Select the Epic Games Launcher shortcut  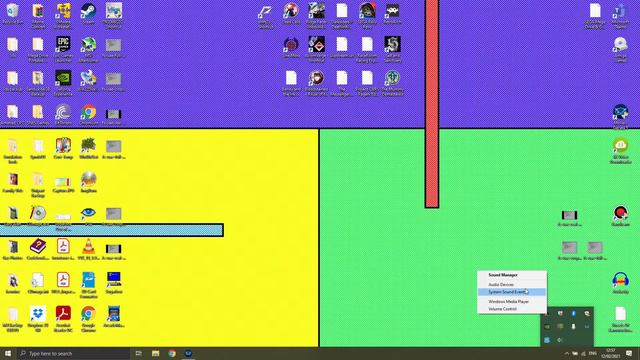tap(63, 49)
